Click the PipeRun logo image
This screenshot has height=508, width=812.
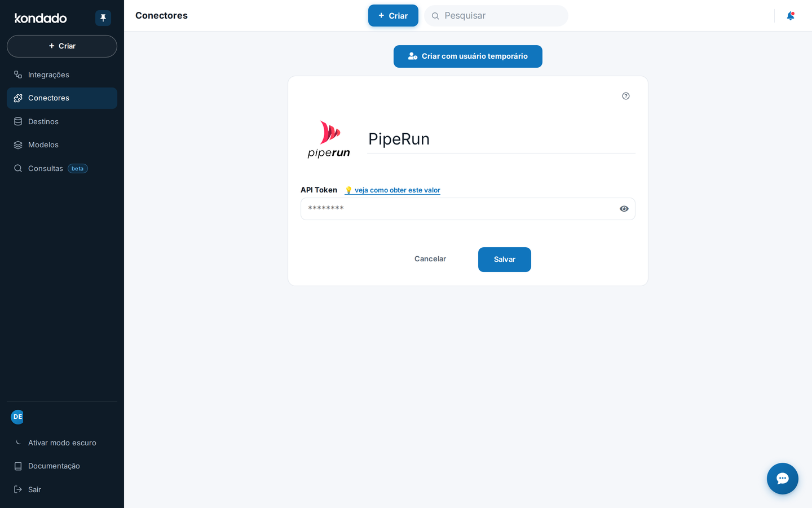[329, 139]
